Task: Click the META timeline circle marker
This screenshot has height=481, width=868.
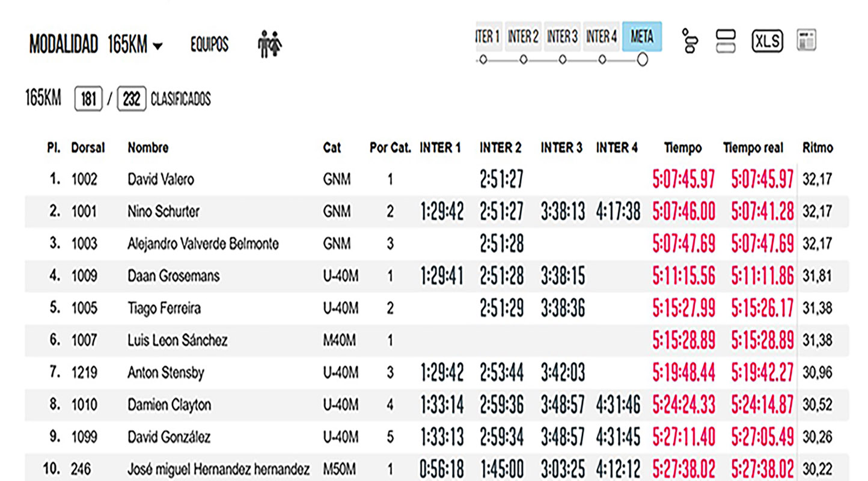Action: point(642,60)
